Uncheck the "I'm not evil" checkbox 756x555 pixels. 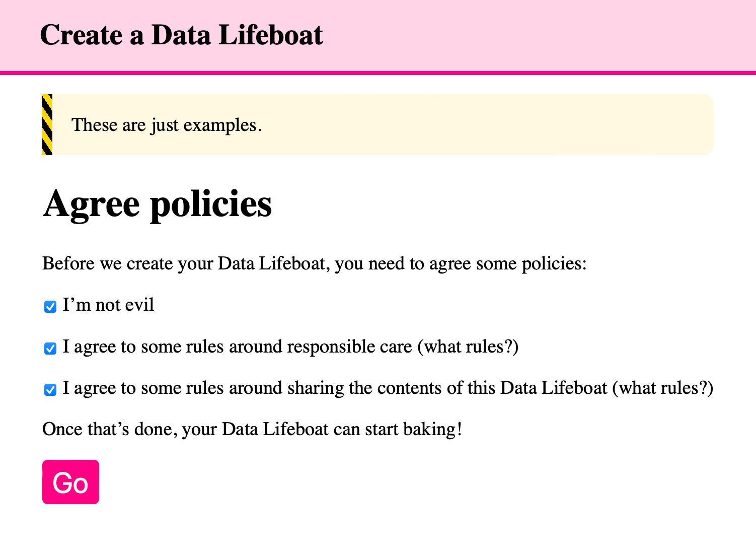(x=50, y=307)
